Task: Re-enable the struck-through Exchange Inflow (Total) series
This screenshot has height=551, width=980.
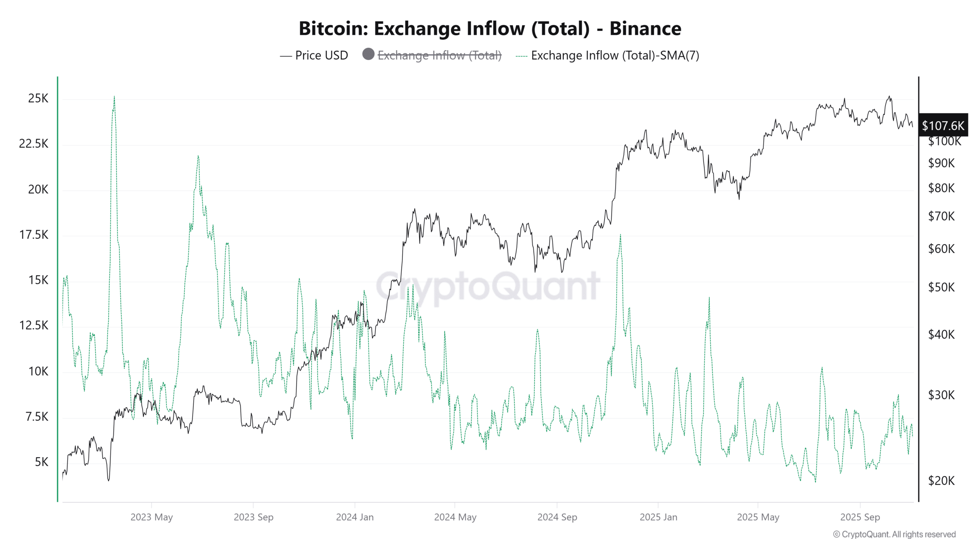Action: pos(439,55)
